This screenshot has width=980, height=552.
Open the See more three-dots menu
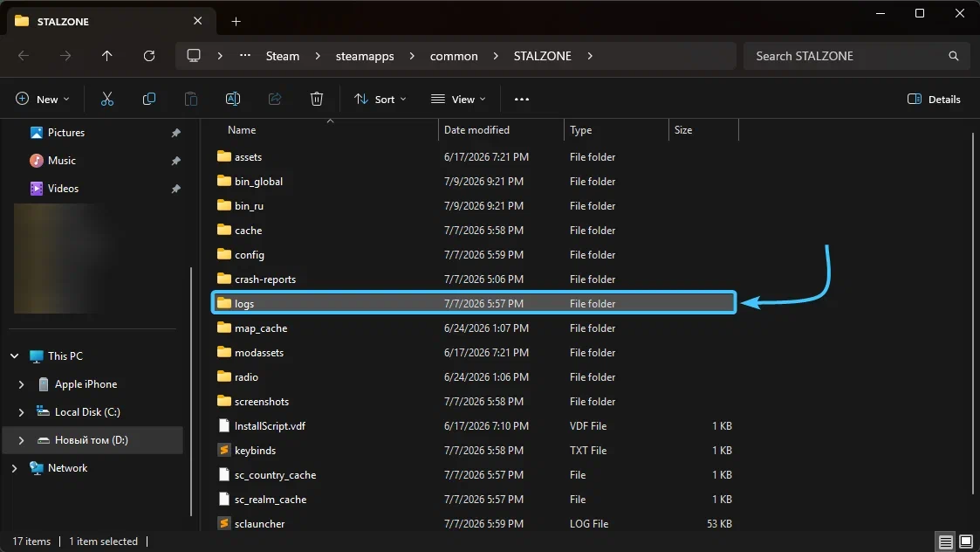tap(521, 99)
